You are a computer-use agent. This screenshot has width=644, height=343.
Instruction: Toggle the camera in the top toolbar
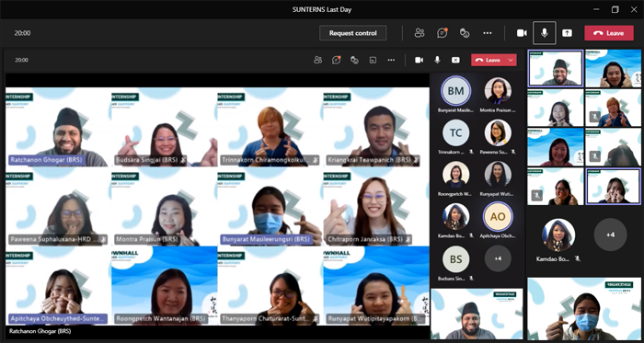tap(522, 33)
